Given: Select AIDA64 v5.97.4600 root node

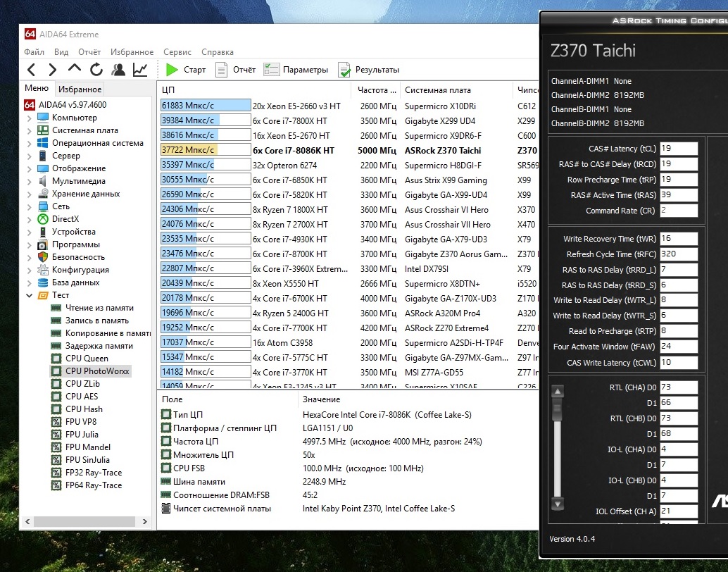Looking at the screenshot, I should pos(73,105).
